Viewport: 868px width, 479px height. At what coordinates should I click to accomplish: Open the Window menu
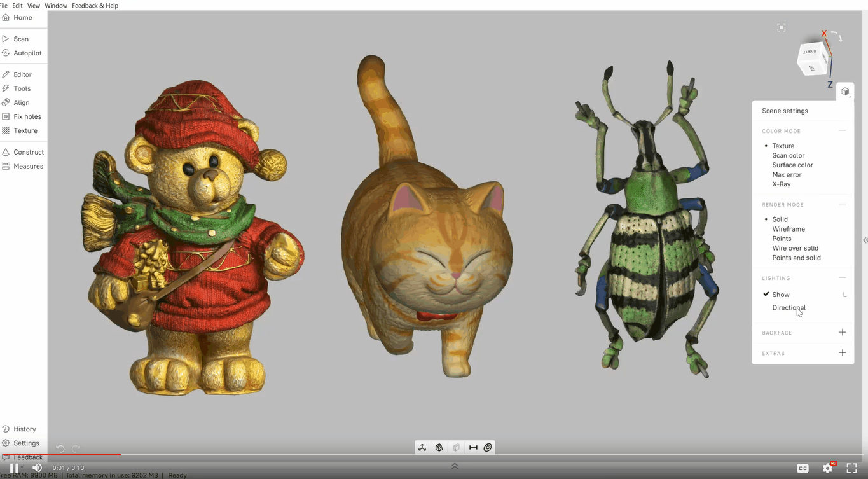point(56,6)
